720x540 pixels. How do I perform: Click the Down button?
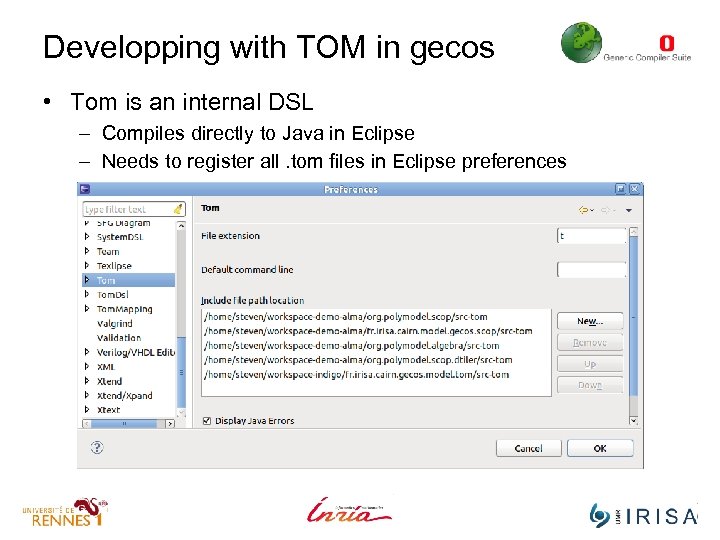[x=590, y=385]
